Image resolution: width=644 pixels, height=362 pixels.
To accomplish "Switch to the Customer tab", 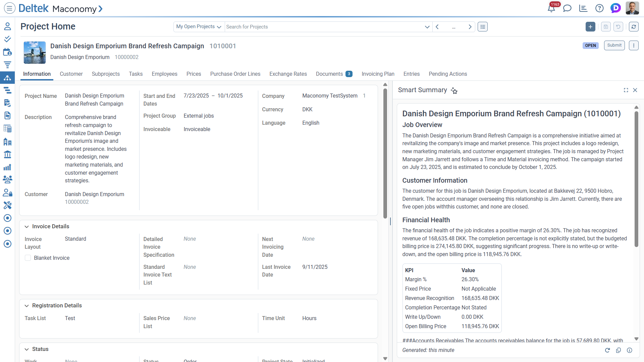I will tap(71, 74).
